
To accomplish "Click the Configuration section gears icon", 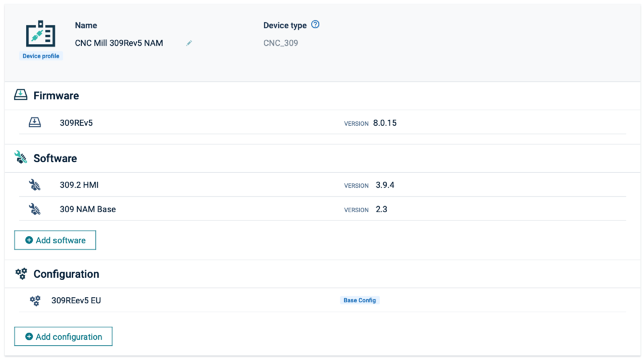I will pos(21,273).
